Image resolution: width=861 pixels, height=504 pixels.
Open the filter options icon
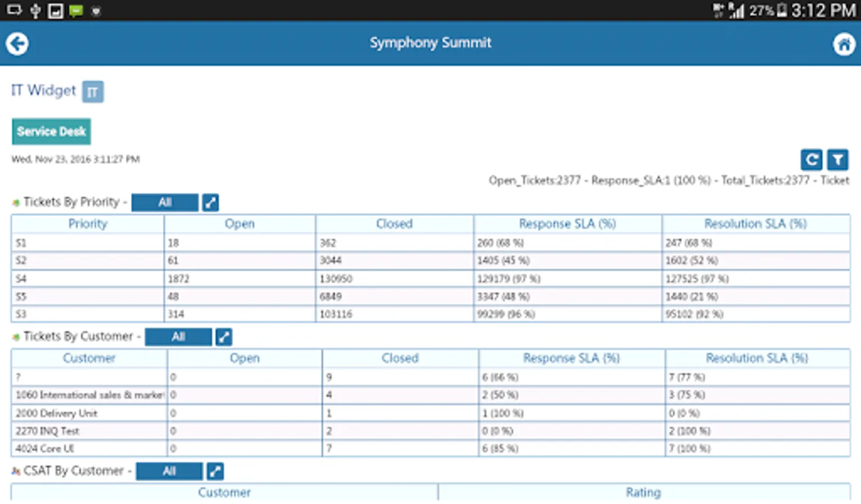coord(838,160)
